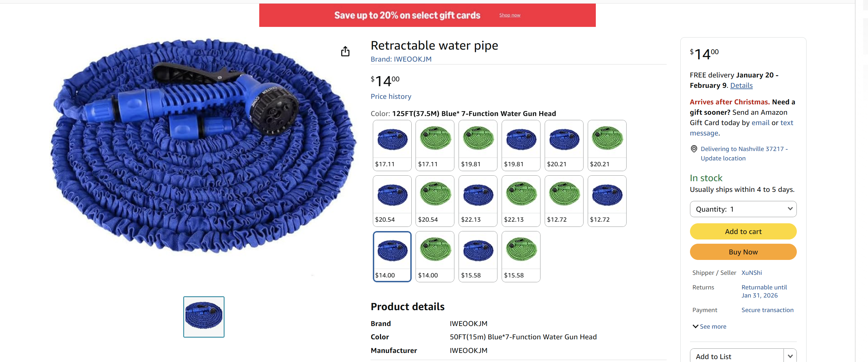The width and height of the screenshot is (868, 362).
Task: Select the green hose swatch priced $14.00
Action: (x=435, y=256)
